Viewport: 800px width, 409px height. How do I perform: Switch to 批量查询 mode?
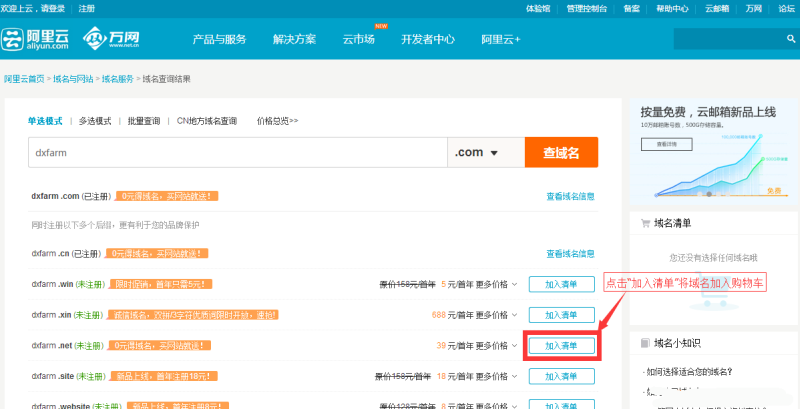click(x=144, y=121)
